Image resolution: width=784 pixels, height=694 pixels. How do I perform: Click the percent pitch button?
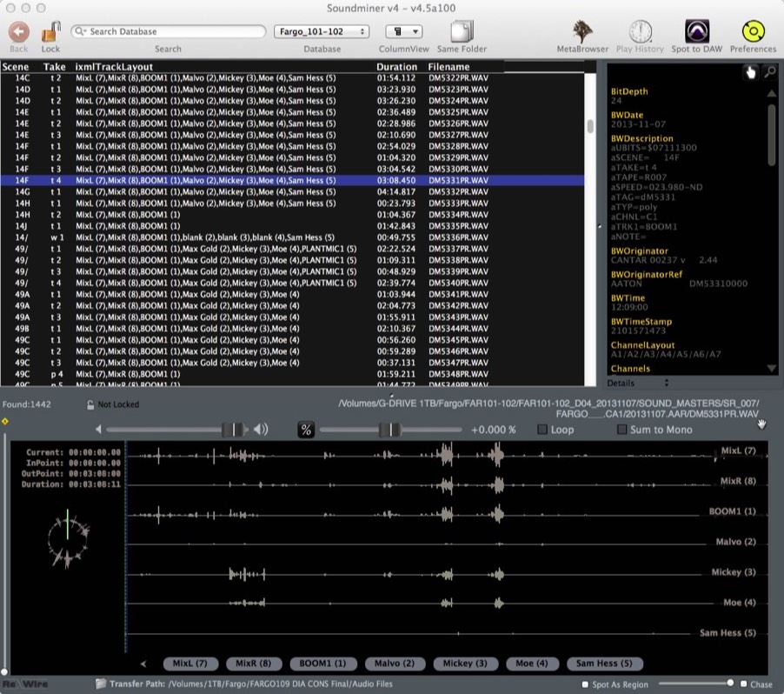306,430
